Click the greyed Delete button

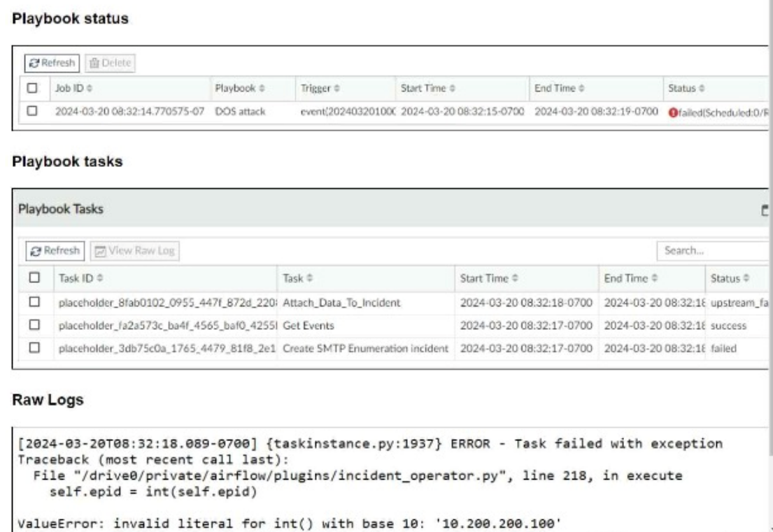click(111, 62)
